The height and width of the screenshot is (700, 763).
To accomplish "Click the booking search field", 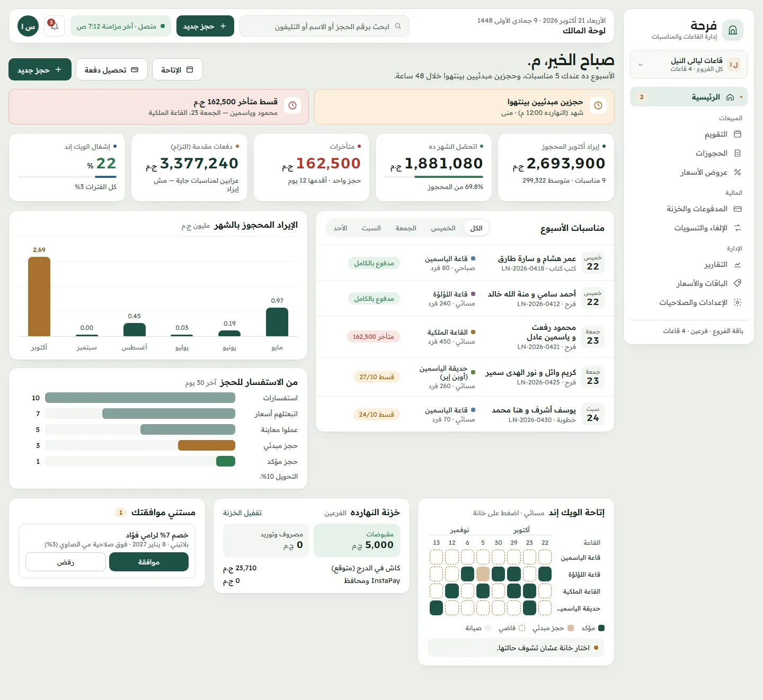I will coord(324,26).
